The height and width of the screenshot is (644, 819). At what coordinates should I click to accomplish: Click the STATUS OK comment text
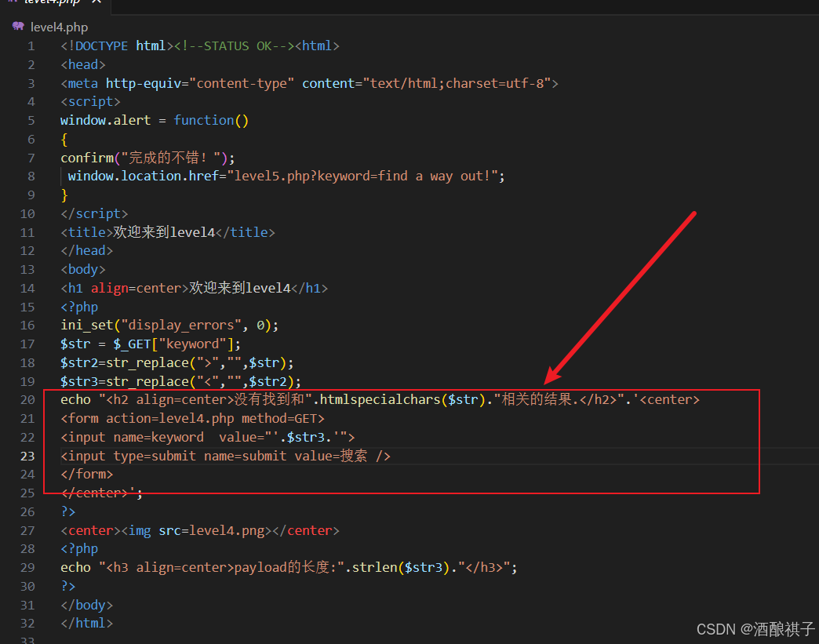(x=235, y=46)
